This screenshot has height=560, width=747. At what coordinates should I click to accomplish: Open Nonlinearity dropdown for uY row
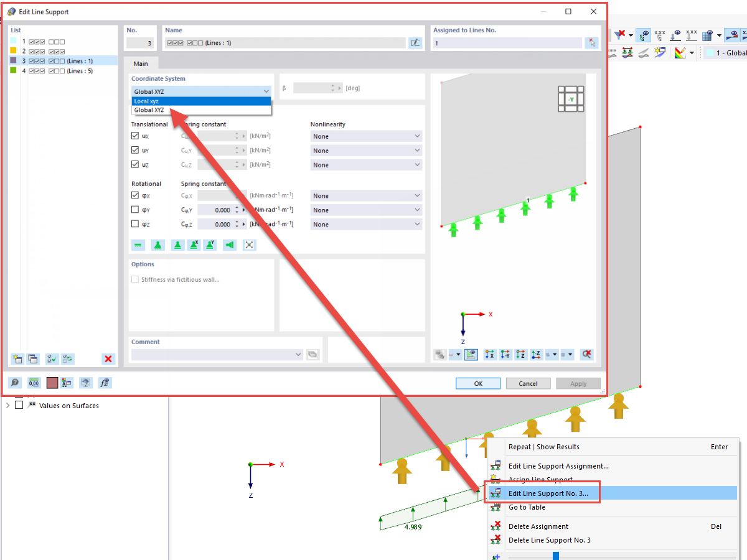pos(366,151)
